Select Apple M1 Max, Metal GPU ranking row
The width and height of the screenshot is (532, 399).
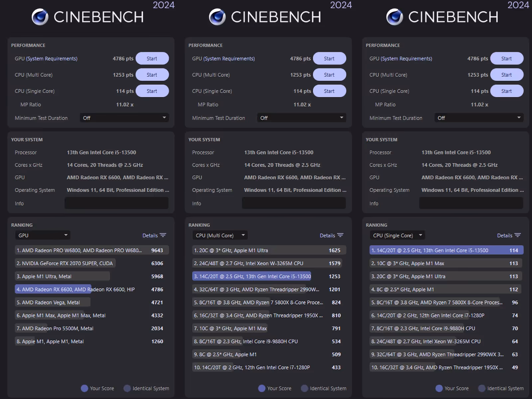(x=92, y=315)
